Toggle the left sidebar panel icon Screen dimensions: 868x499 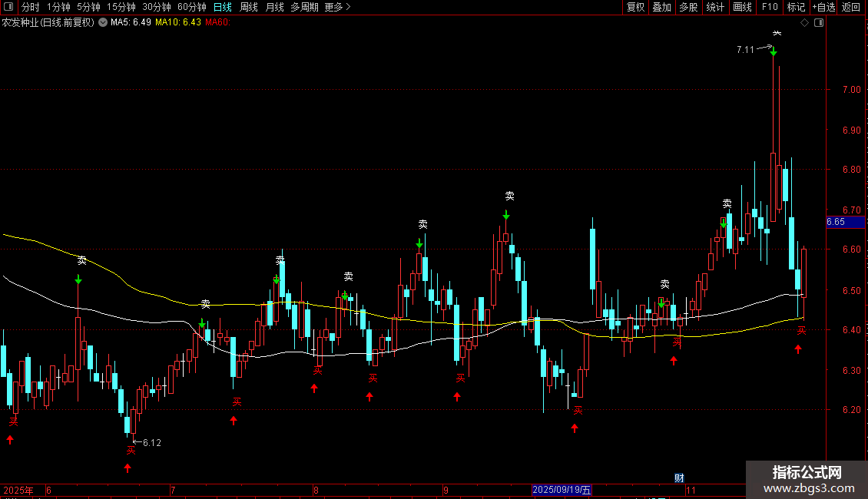pos(8,7)
